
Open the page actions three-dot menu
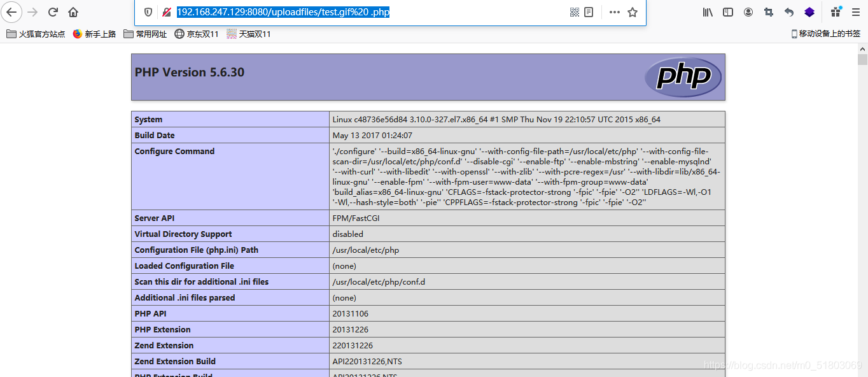coord(614,12)
